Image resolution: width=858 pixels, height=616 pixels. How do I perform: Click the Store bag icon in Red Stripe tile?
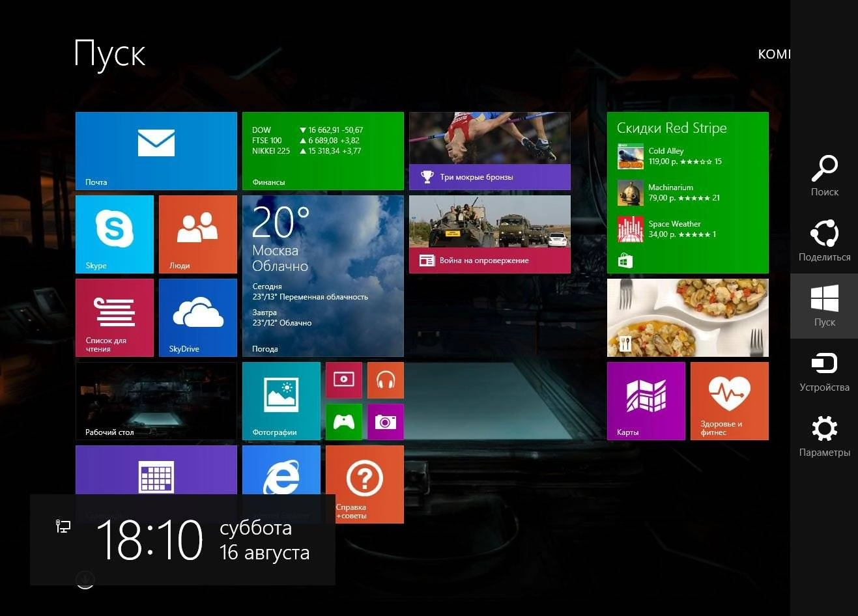click(625, 261)
